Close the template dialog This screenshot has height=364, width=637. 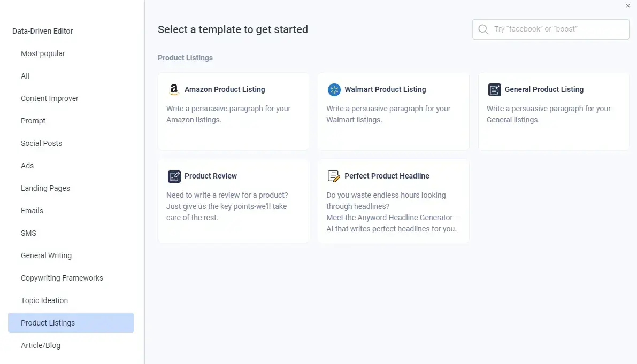(x=628, y=6)
